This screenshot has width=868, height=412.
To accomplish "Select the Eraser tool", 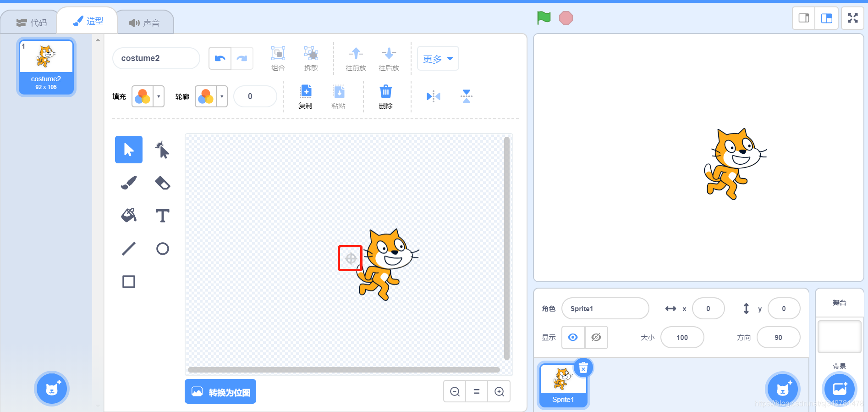I will click(x=162, y=183).
